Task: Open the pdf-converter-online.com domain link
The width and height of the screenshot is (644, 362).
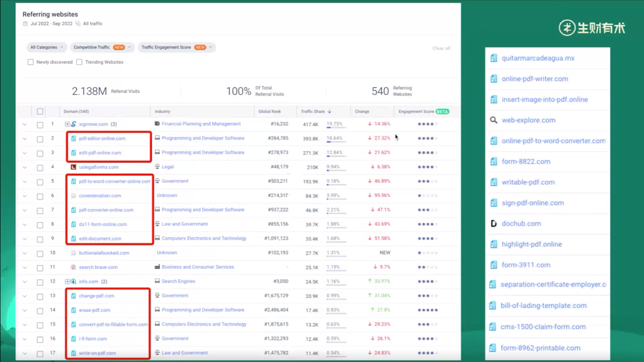Action: point(106,210)
